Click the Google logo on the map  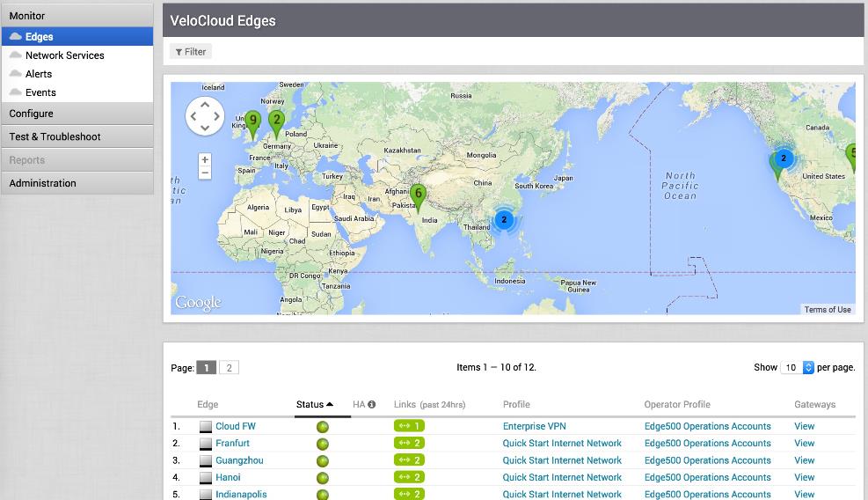tap(198, 303)
